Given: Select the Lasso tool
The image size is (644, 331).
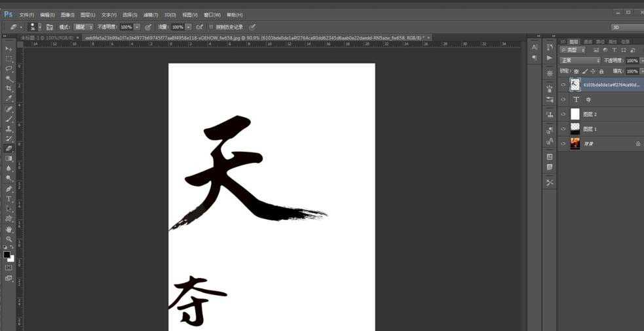Looking at the screenshot, I should point(9,69).
